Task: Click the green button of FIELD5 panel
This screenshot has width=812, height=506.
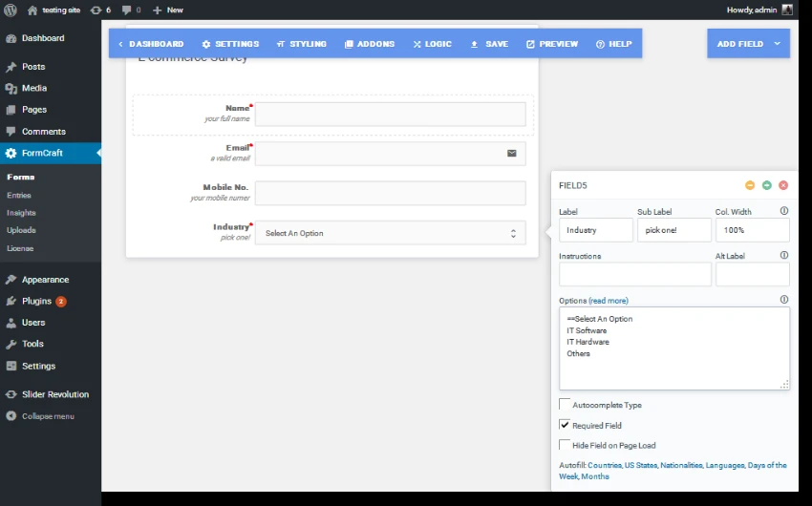Action: click(767, 185)
